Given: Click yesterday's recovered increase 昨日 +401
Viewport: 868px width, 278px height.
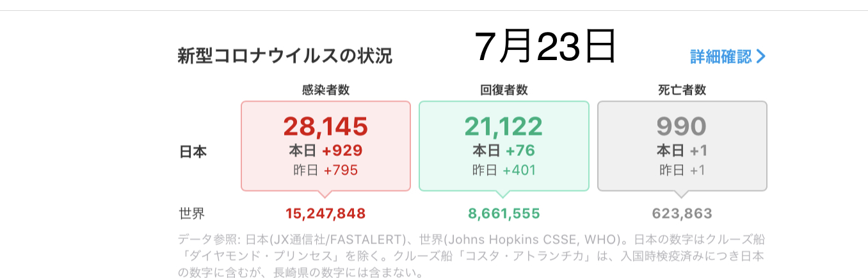Looking at the screenshot, I should (x=504, y=170).
